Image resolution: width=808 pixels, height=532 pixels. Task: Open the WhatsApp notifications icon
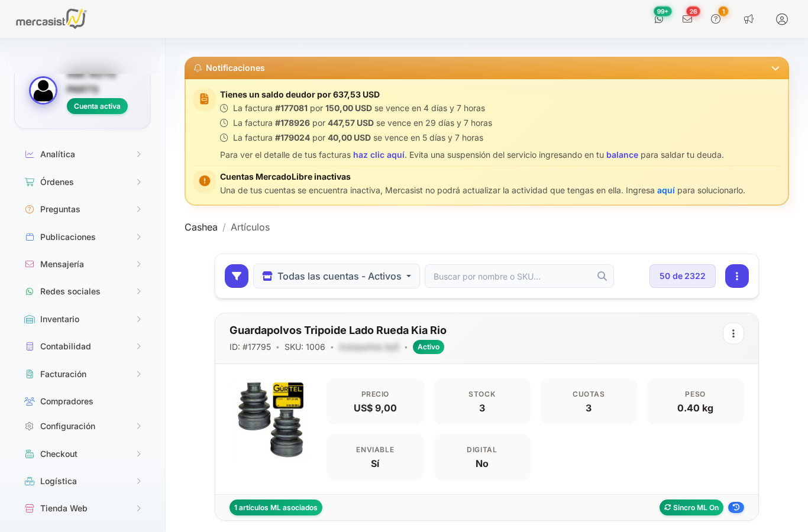click(x=659, y=19)
